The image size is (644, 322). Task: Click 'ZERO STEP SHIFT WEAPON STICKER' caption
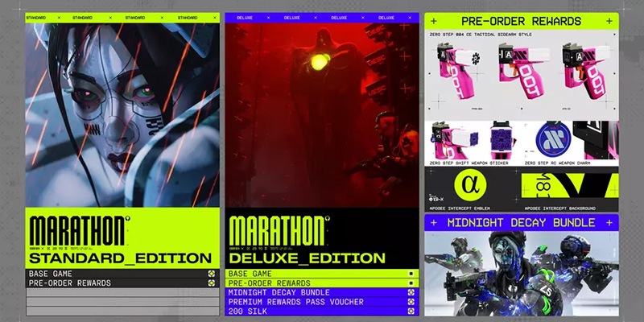[x=469, y=163]
